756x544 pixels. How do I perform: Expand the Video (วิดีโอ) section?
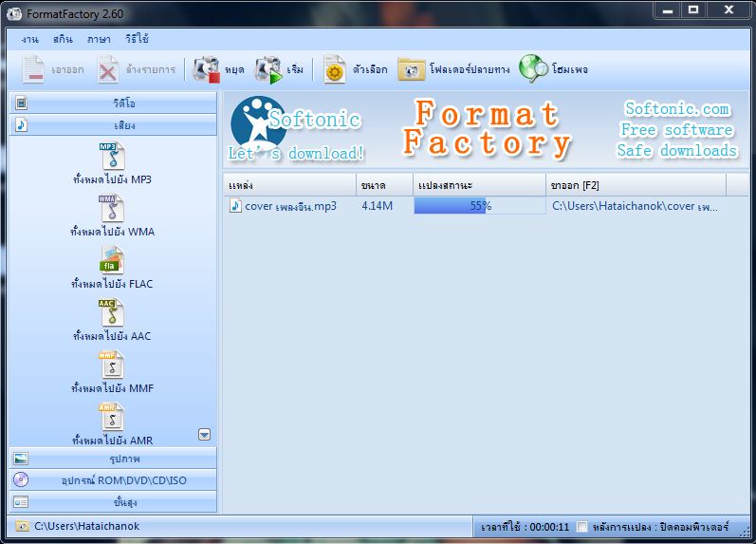(113, 103)
